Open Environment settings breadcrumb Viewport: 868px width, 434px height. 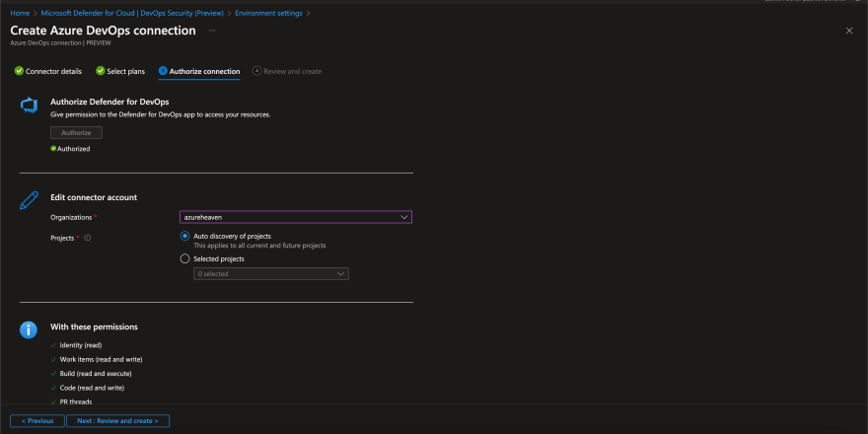(268, 13)
